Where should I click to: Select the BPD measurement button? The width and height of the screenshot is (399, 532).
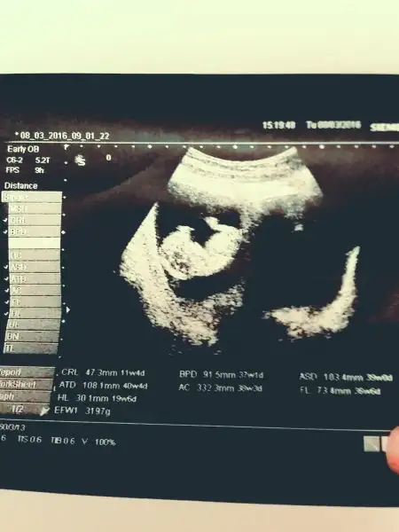(x=35, y=231)
